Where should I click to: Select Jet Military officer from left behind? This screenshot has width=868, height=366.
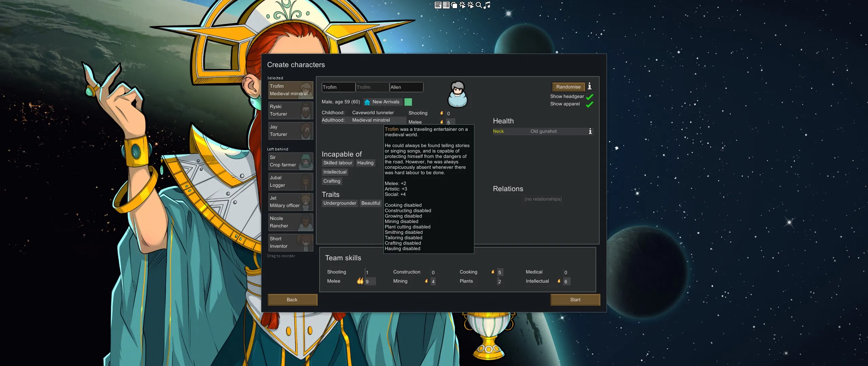291,202
